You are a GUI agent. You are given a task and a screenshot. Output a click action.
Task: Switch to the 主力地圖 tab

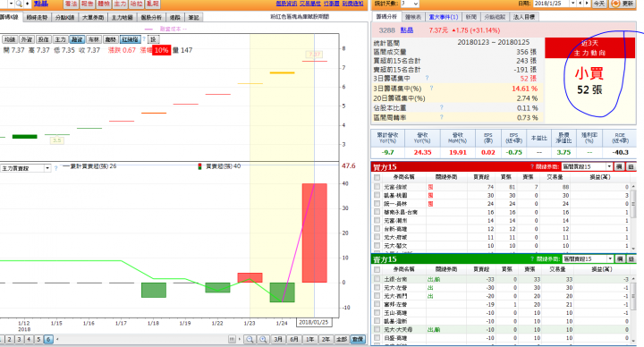click(x=122, y=18)
